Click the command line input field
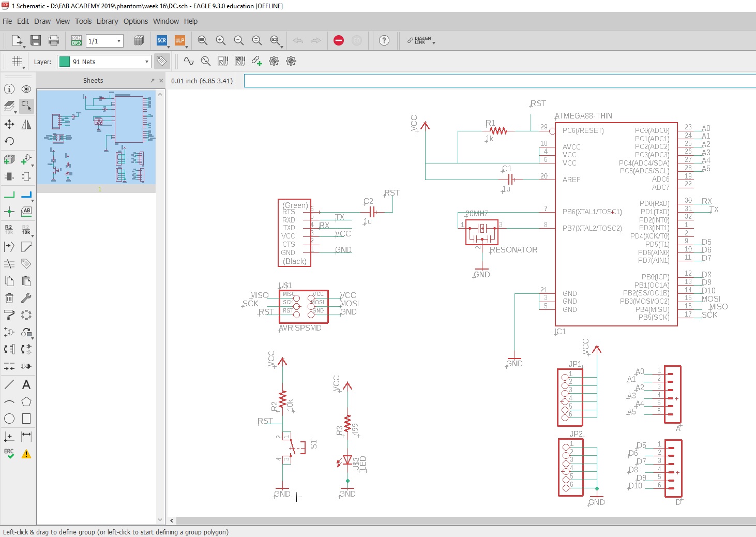The width and height of the screenshot is (756, 537). click(x=496, y=81)
